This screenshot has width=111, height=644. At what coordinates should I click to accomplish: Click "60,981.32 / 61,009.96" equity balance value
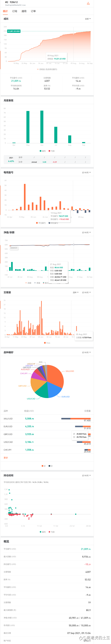[80, 618]
